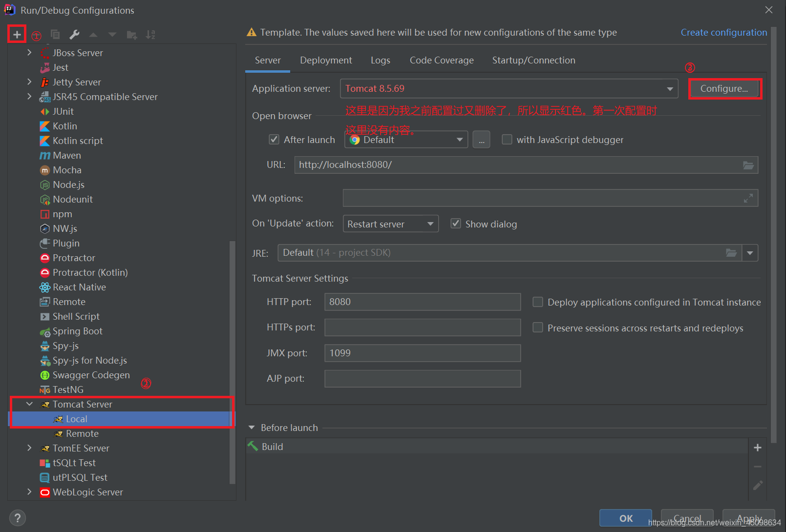
Task: Expand Jetty Server tree node
Action: 29,82
